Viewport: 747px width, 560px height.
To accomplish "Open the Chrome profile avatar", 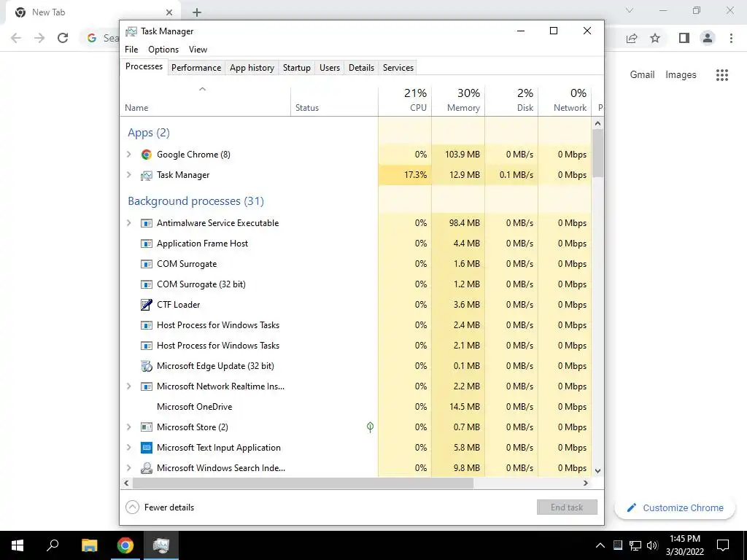I will (708, 38).
